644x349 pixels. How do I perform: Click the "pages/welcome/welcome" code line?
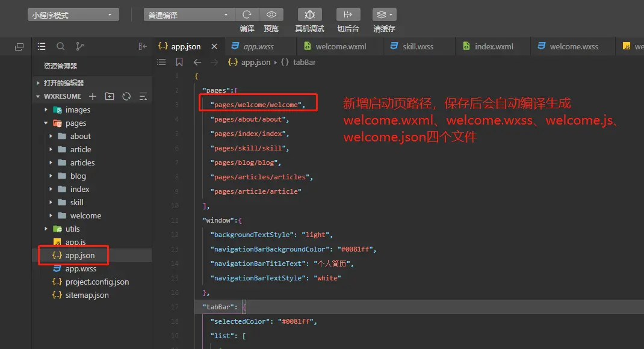[x=258, y=105]
